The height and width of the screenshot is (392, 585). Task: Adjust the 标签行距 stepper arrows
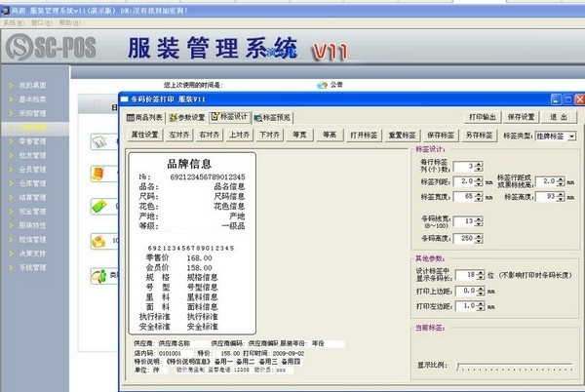(x=561, y=181)
